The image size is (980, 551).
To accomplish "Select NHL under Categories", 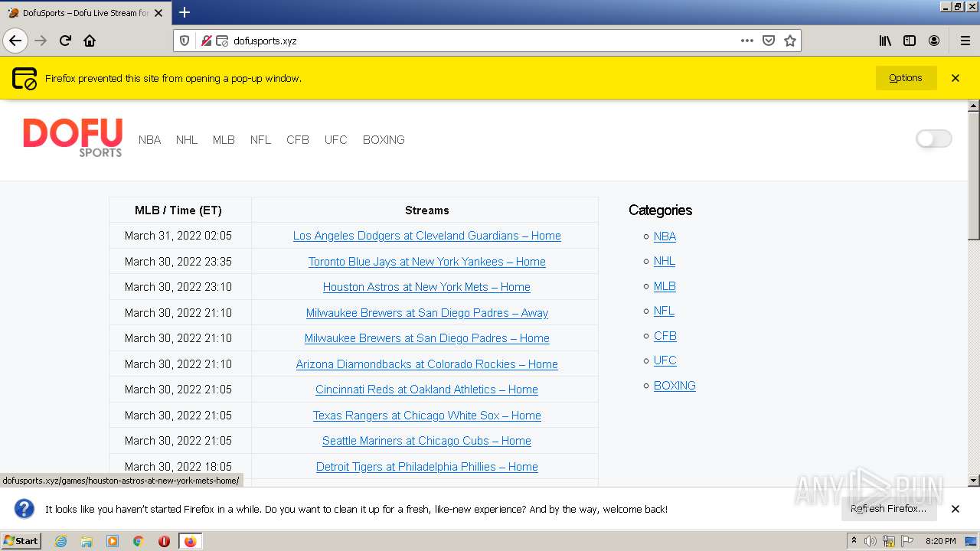I will 665,261.
